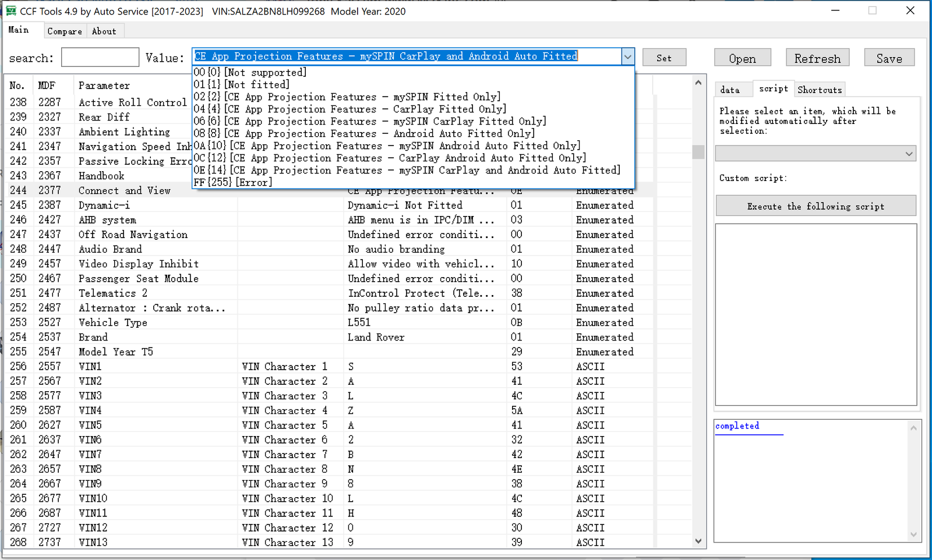Viewport: 932px width, 560px height.
Task: Expand the Value combo box arrow
Action: (x=627, y=57)
